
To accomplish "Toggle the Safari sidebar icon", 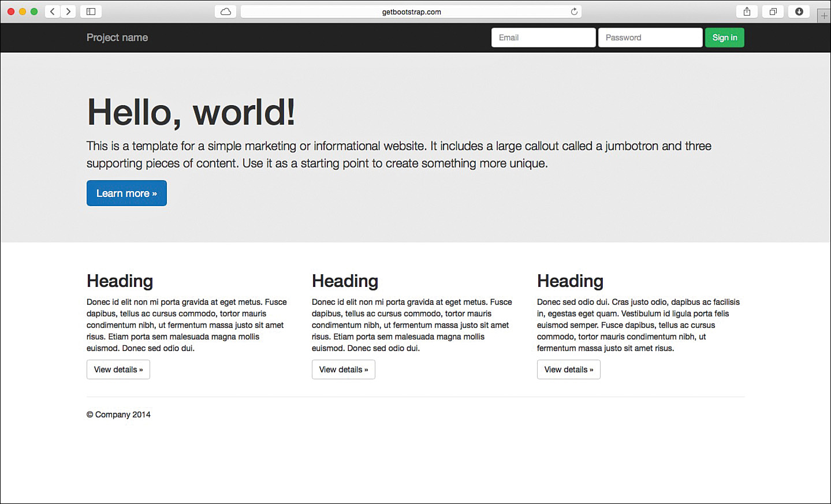I will click(x=91, y=12).
